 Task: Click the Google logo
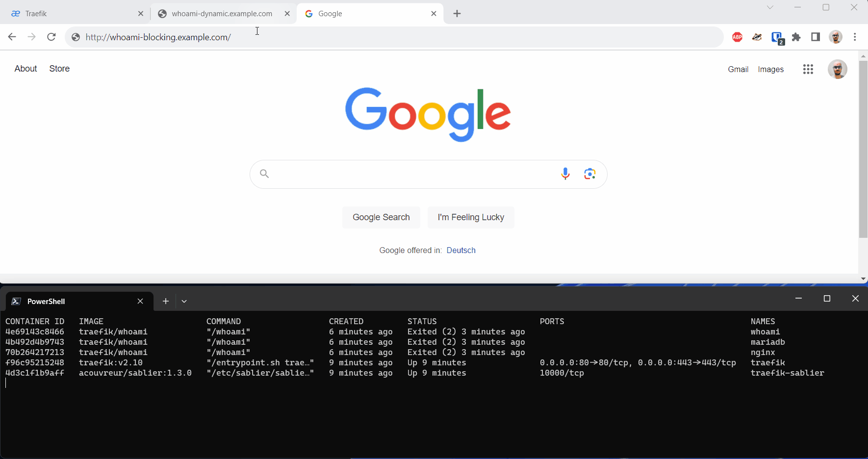(428, 115)
